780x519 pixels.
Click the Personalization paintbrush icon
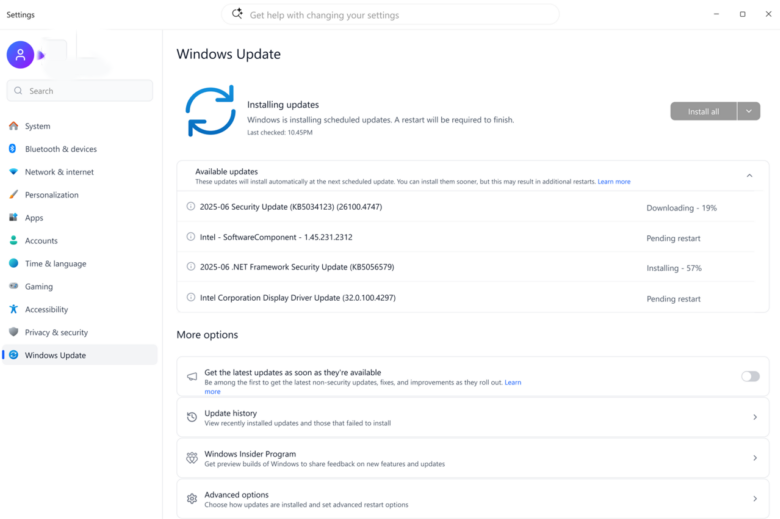pyautogui.click(x=13, y=195)
